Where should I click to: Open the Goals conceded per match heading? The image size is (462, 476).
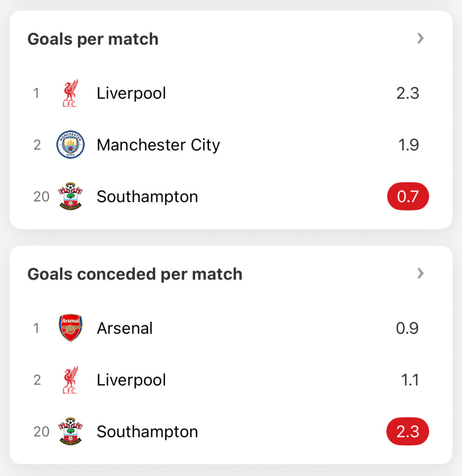click(135, 274)
